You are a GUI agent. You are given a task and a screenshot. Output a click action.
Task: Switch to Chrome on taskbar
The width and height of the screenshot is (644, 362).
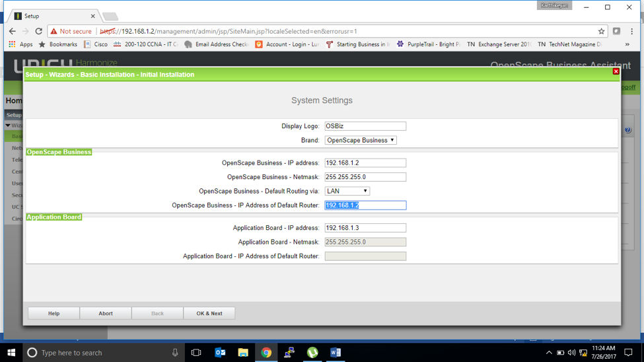[x=266, y=353]
